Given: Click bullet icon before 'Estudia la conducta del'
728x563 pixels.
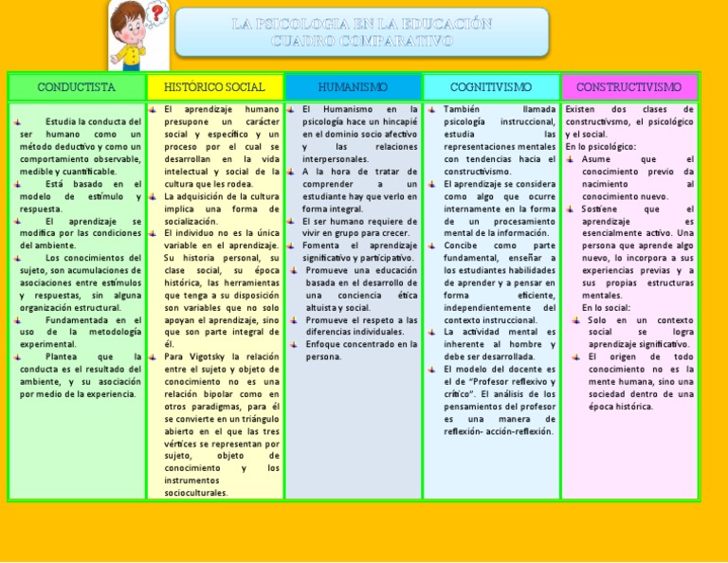Looking at the screenshot, I should click(18, 122).
